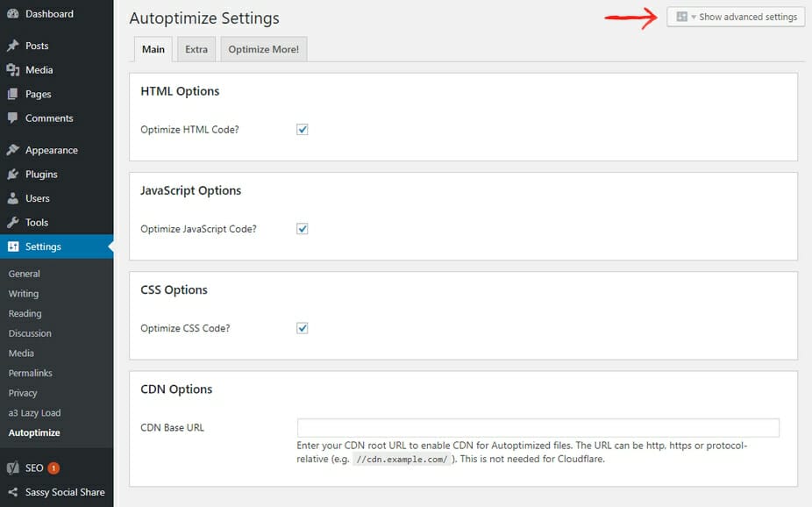The height and width of the screenshot is (507, 812).
Task: Open the Permalinks settings link
Action: tap(31, 373)
